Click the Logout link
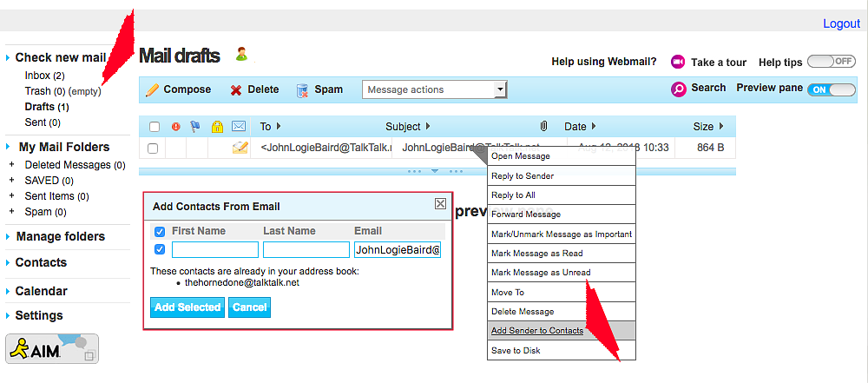This screenshot has height=383, width=868. [x=841, y=23]
